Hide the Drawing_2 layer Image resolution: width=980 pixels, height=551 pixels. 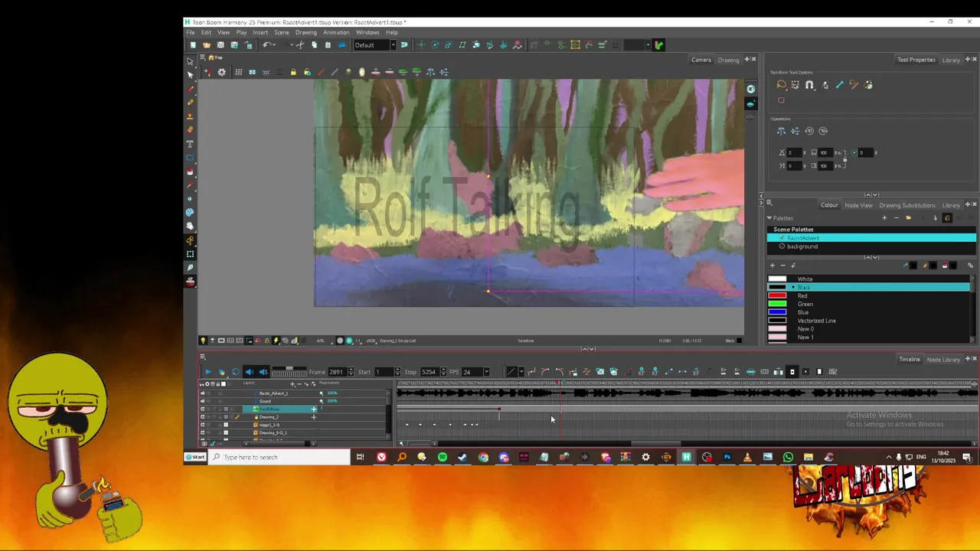[203, 417]
